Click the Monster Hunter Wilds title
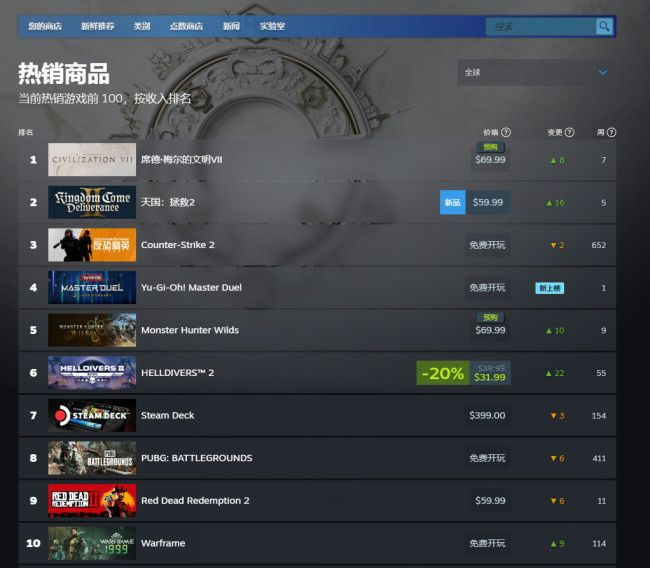The height and width of the screenshot is (568, 650). pyautogui.click(x=190, y=330)
